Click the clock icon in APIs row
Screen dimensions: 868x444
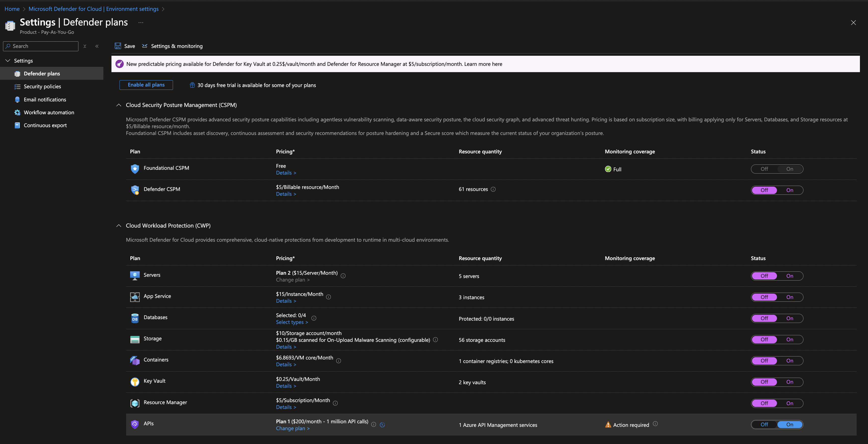pos(382,425)
